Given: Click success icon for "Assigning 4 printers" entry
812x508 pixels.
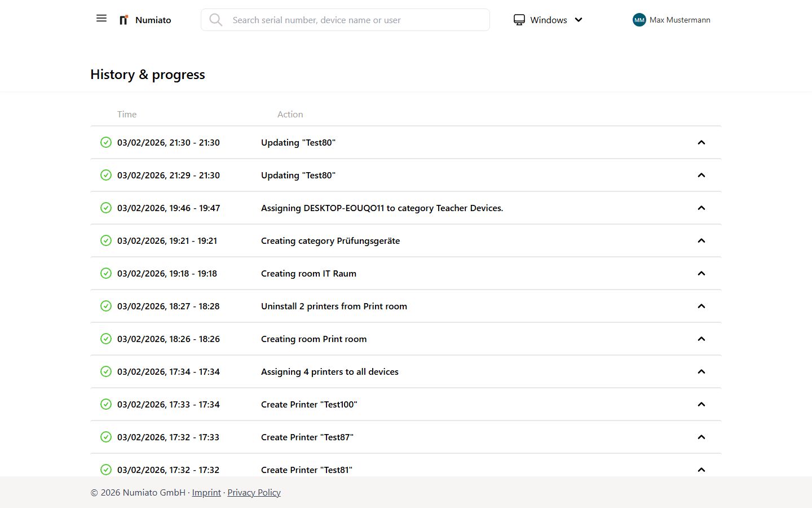Looking at the screenshot, I should tap(106, 371).
